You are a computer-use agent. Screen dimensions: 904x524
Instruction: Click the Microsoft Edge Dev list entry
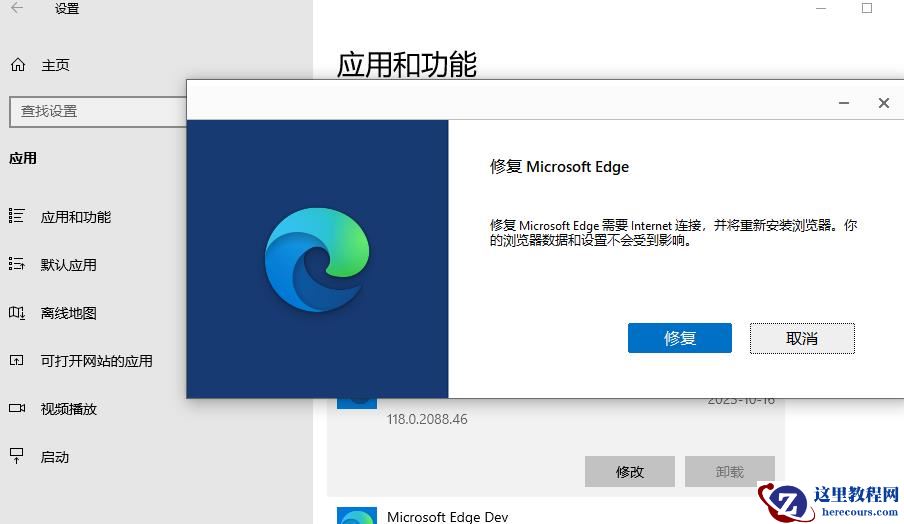[447, 517]
